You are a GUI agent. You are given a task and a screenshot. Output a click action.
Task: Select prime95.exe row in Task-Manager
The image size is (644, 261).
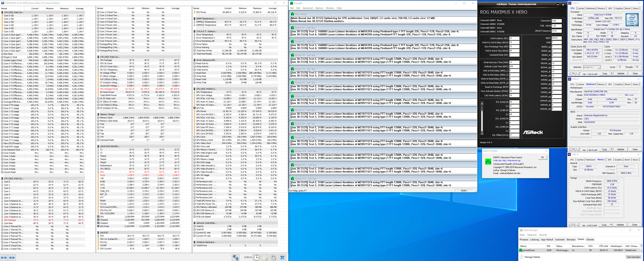579,250
